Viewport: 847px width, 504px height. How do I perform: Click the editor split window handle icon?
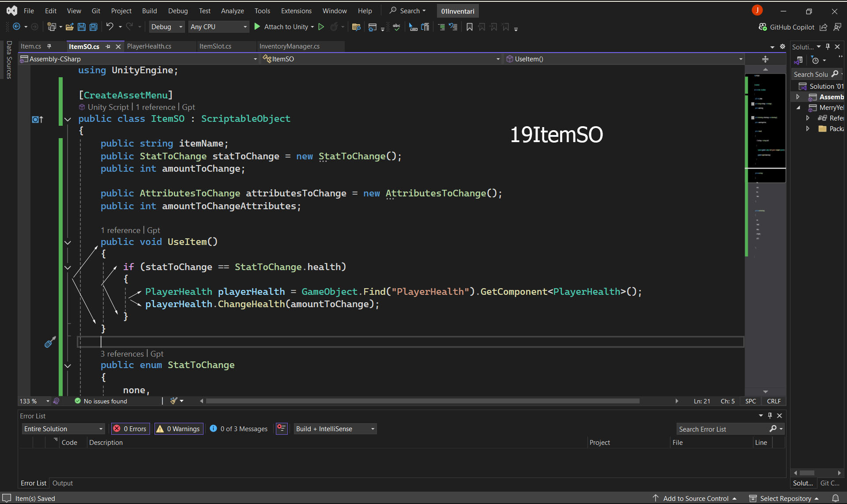[765, 59]
